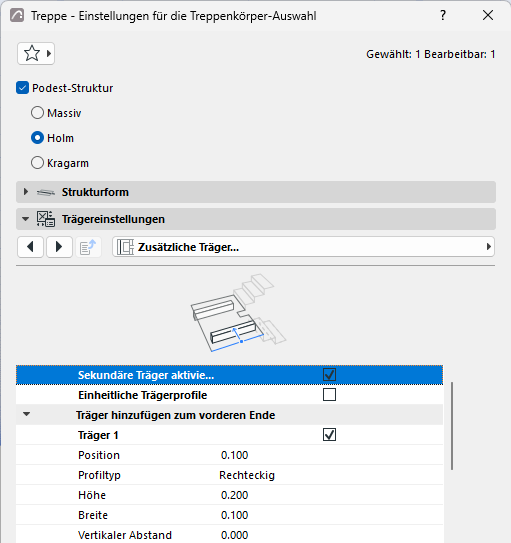The height and width of the screenshot is (543, 511).
Task: Open Favorites dropdown arrow beside star
Action: (x=49, y=54)
